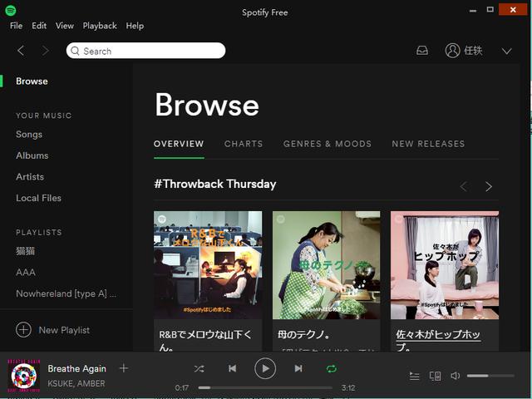Toggle shuffle playback
This screenshot has height=399, width=532.
(199, 368)
